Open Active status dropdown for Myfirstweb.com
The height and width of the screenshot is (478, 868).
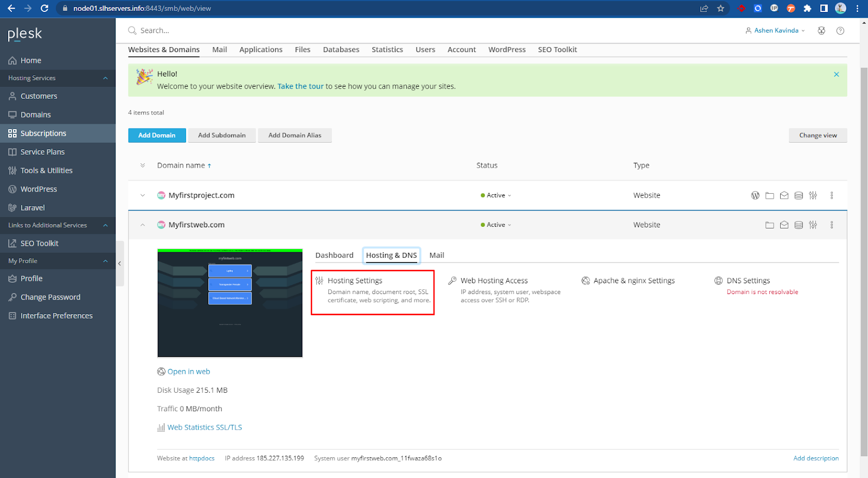coord(496,225)
